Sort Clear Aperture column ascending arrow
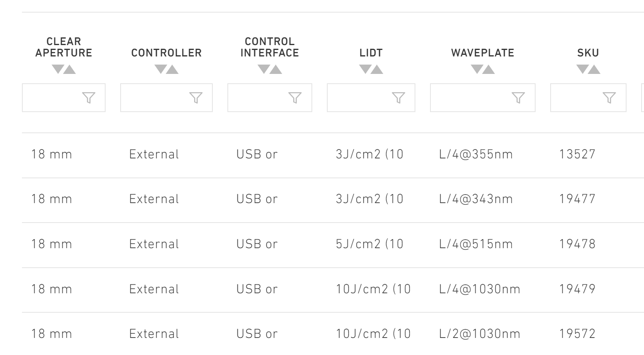 pyautogui.click(x=70, y=69)
